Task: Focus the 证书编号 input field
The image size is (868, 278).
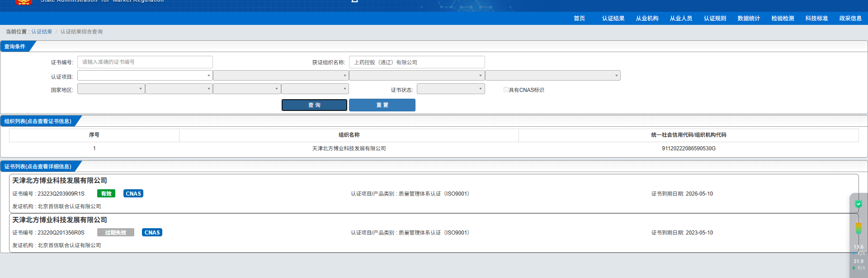Action: pos(145,62)
